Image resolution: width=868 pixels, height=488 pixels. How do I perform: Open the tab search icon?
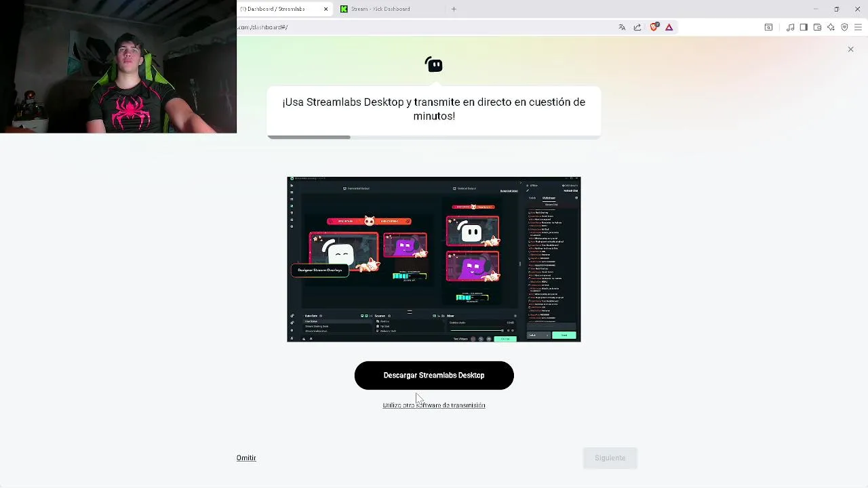pos(768,27)
